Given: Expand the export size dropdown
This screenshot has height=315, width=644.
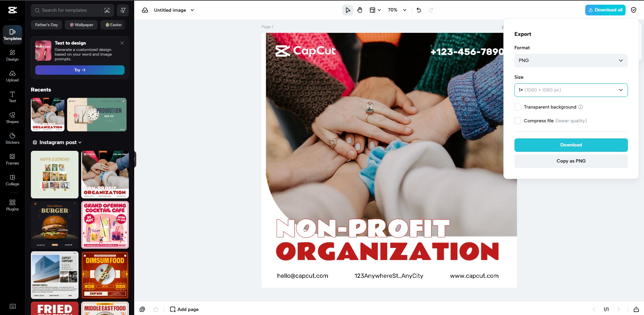Looking at the screenshot, I should pos(571,90).
